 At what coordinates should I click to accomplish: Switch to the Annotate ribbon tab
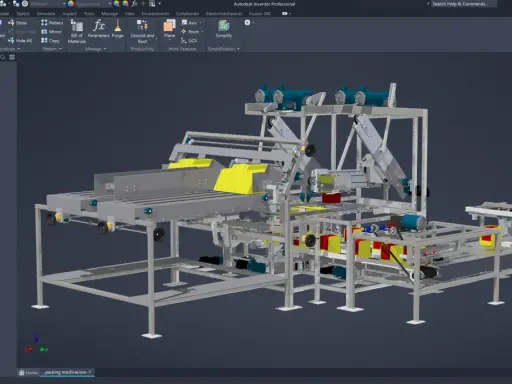[46, 14]
